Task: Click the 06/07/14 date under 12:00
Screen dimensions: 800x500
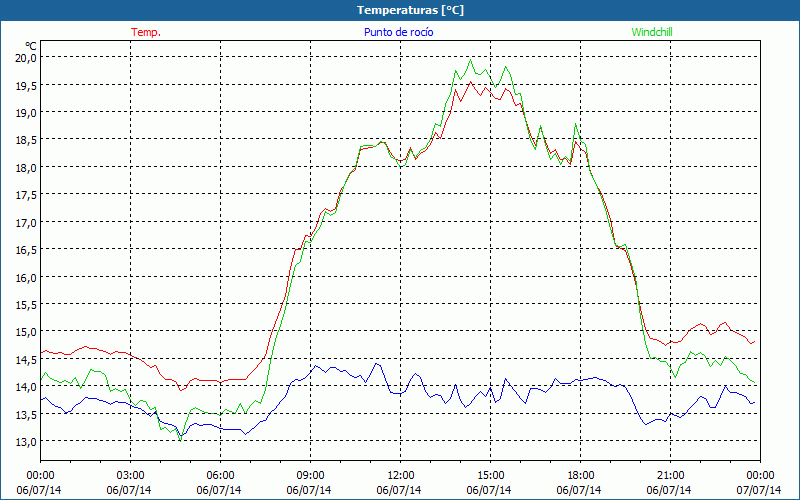Action: 399,490
